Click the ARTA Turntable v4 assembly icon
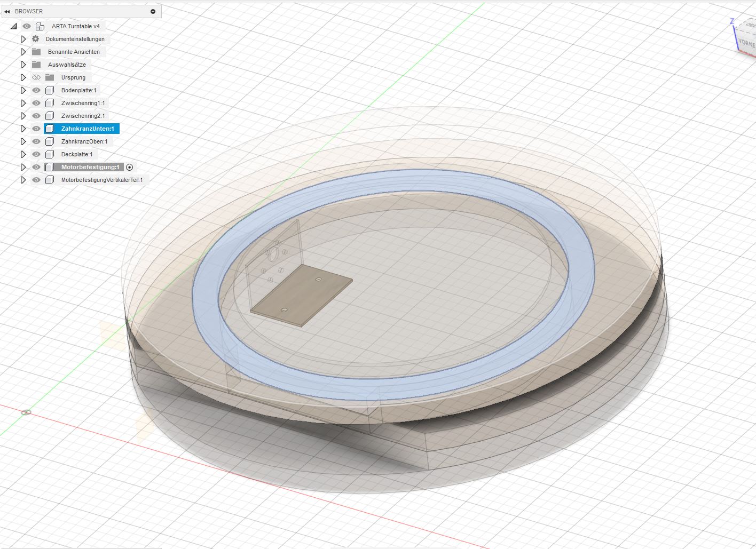 [40, 26]
